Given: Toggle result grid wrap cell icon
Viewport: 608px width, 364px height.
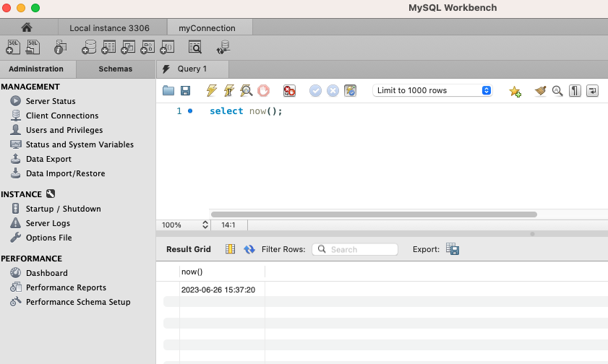Looking at the screenshot, I should 231,249.
